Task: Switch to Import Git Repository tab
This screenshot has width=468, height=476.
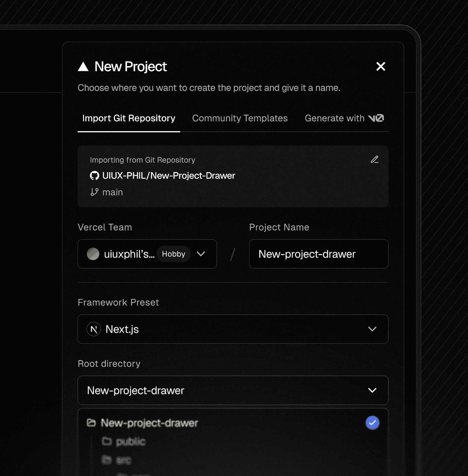Action: pos(129,118)
